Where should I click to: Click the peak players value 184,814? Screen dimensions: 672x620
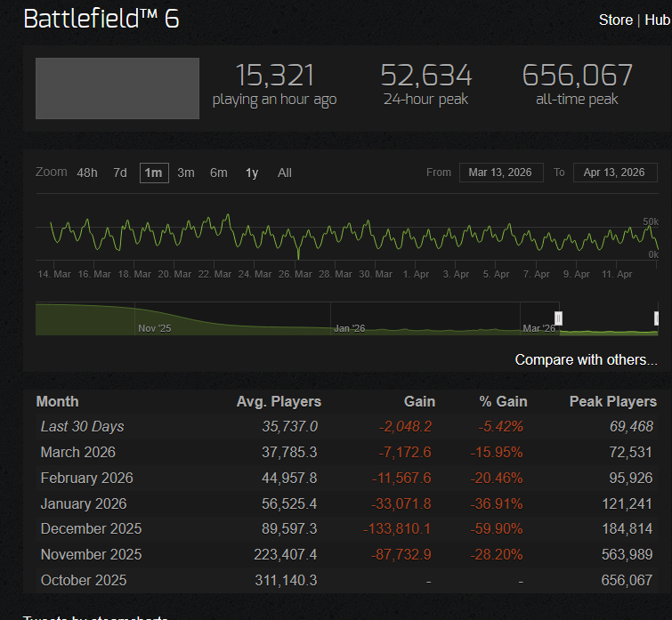tap(627, 528)
